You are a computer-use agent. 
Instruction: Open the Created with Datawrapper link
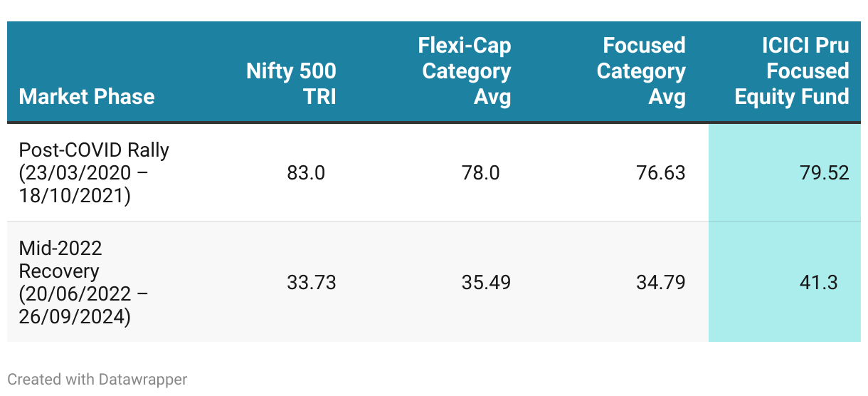[97, 379]
